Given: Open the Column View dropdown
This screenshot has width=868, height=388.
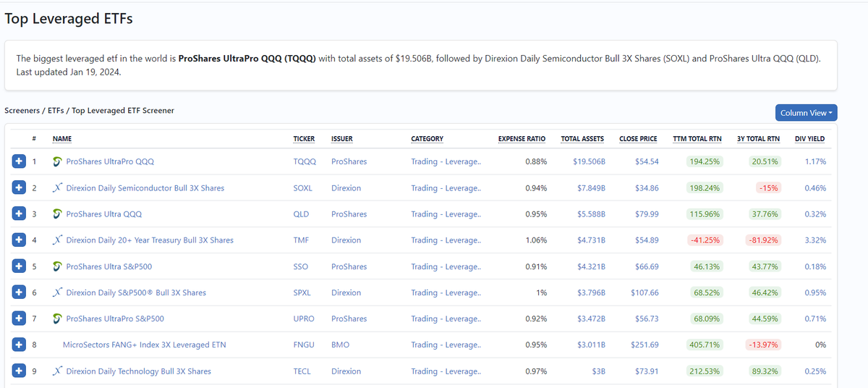Looking at the screenshot, I should (x=806, y=113).
